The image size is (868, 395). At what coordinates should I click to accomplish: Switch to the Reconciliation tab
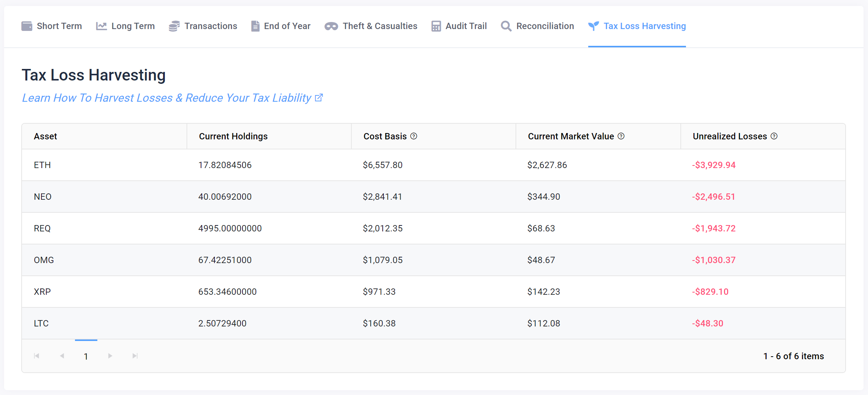[537, 26]
